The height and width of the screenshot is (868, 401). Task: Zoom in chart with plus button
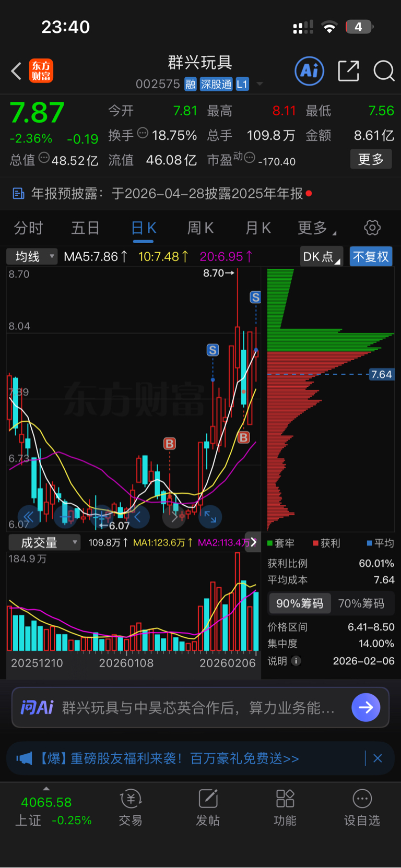(x=101, y=517)
